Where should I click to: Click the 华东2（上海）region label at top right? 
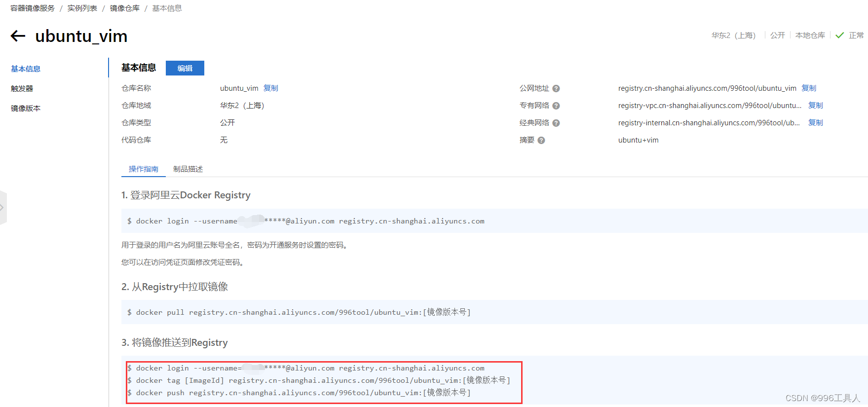(x=733, y=36)
